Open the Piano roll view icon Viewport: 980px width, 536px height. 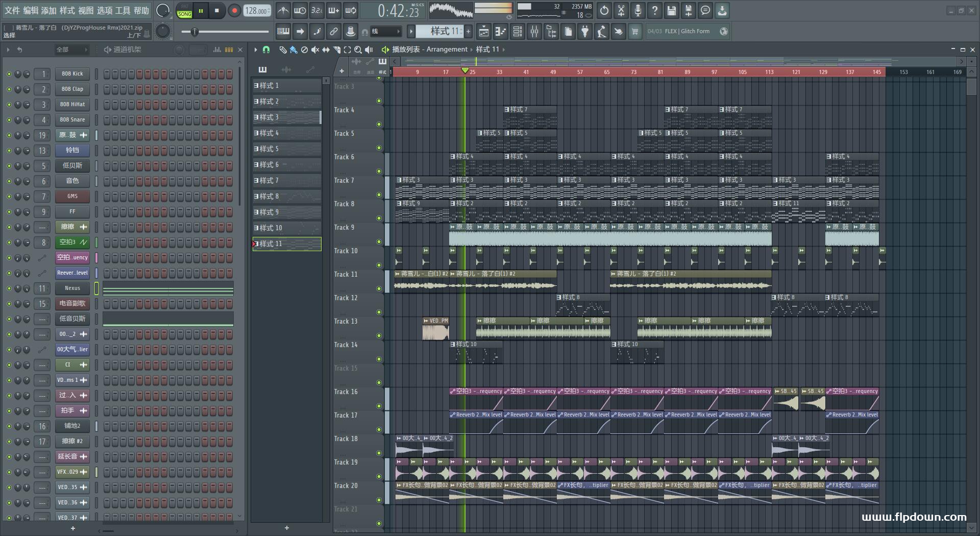500,32
